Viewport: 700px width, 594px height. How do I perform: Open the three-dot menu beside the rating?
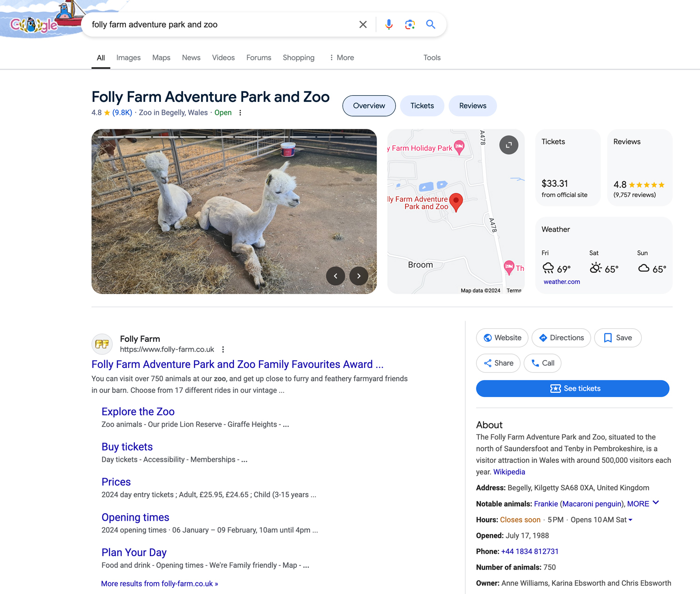[x=240, y=113]
